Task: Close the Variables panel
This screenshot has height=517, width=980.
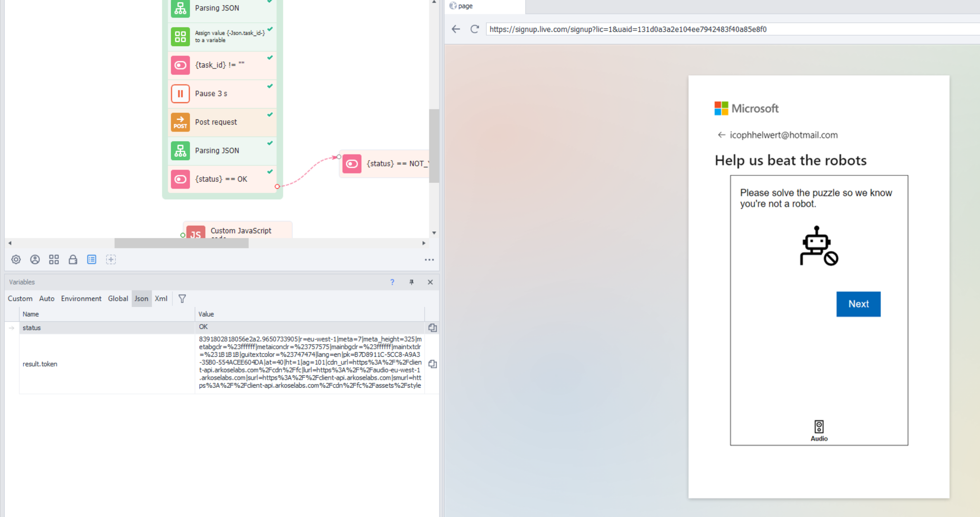Action: (430, 282)
